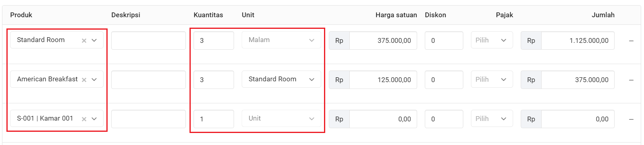
Task: Clear the S-001 | Kamar 001 product
Action: (x=84, y=119)
